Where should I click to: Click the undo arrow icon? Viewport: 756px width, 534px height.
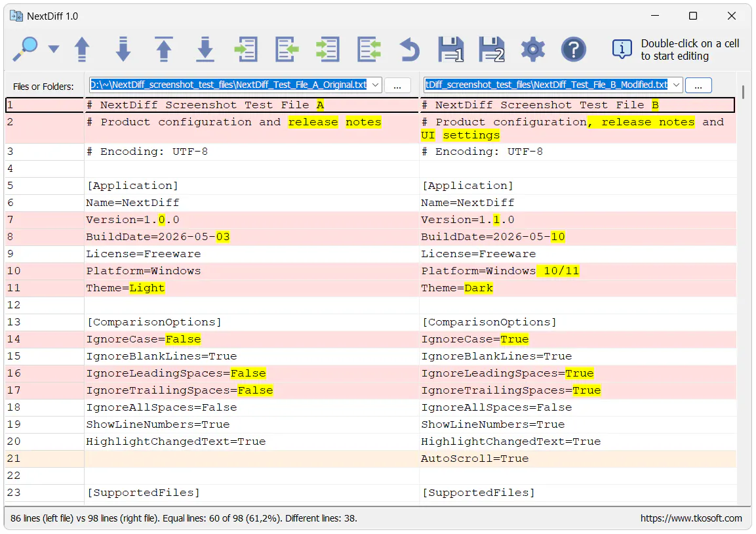click(x=410, y=49)
